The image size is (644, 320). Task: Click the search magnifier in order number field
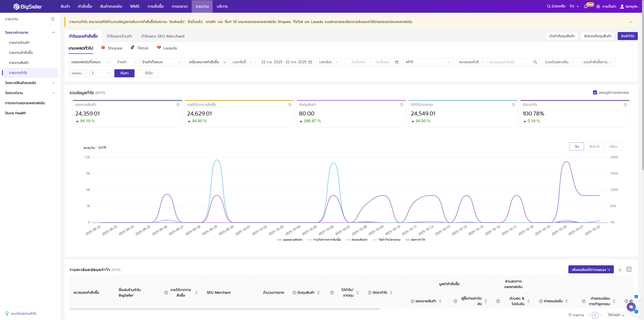pos(535,62)
